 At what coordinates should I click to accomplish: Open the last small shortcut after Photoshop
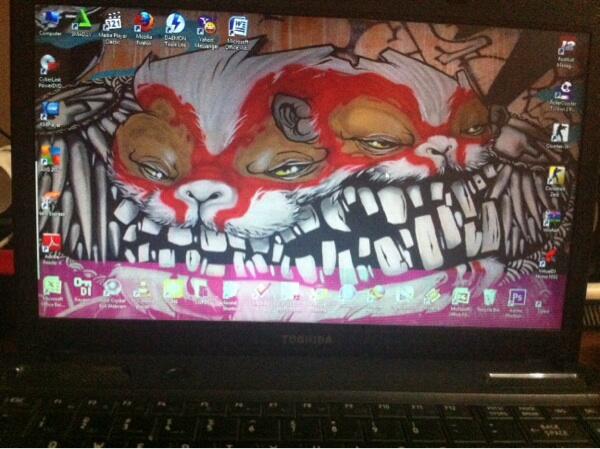pyautogui.click(x=541, y=307)
